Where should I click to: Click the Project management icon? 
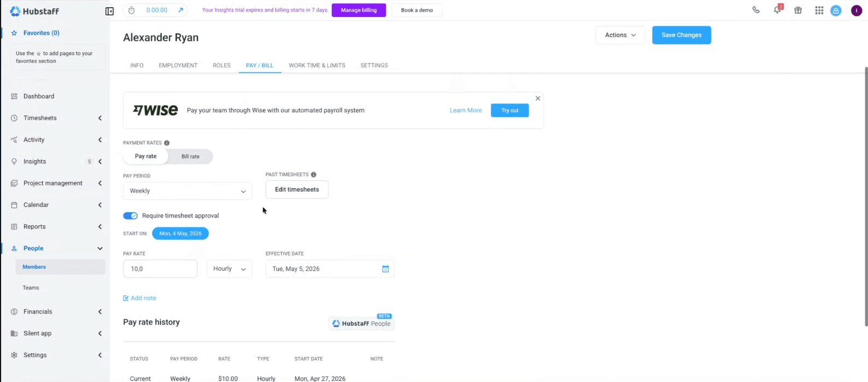click(14, 183)
